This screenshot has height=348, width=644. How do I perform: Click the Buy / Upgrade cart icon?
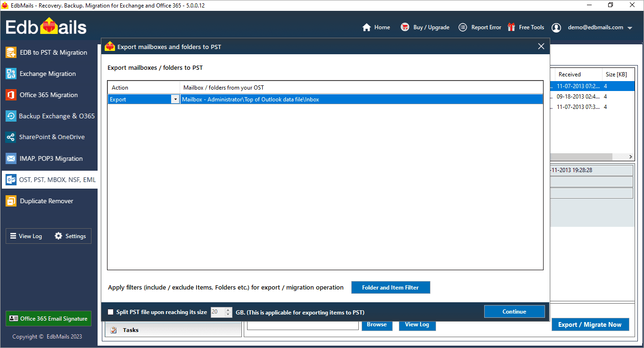click(405, 27)
